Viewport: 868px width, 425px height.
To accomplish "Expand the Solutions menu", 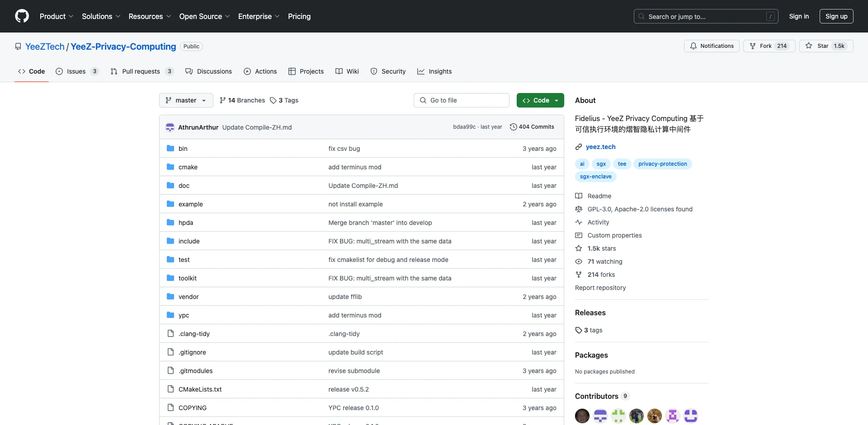I will 101,16.
